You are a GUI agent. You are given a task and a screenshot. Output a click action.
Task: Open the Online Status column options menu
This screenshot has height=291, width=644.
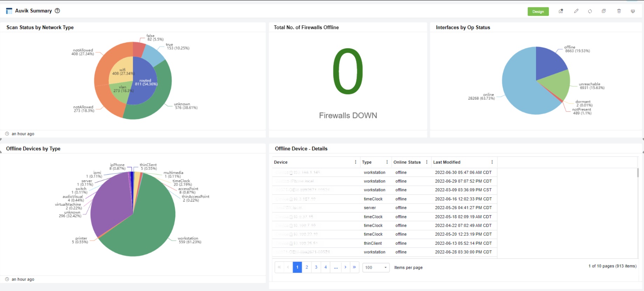pos(427,162)
